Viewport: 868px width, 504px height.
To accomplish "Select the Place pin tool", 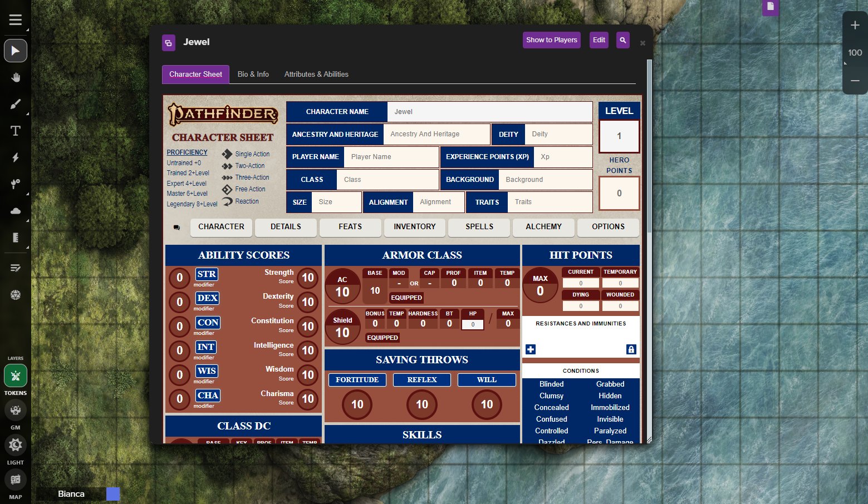I will [16, 184].
